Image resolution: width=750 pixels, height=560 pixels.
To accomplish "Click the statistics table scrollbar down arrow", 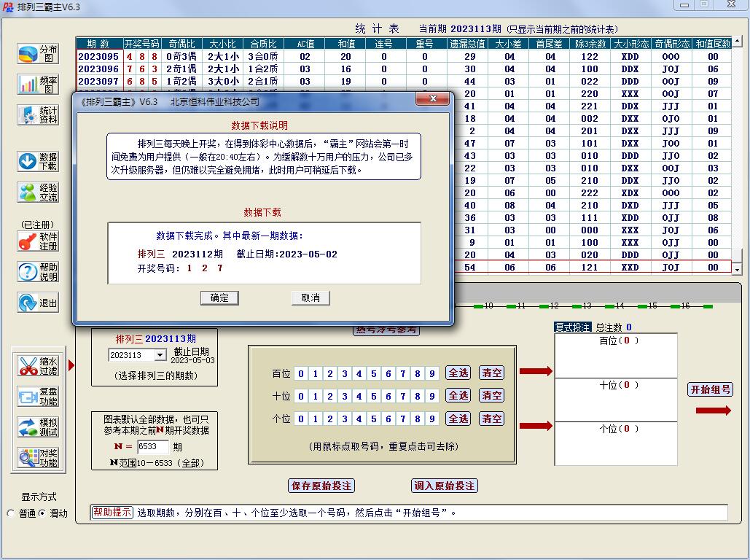I will click(736, 269).
